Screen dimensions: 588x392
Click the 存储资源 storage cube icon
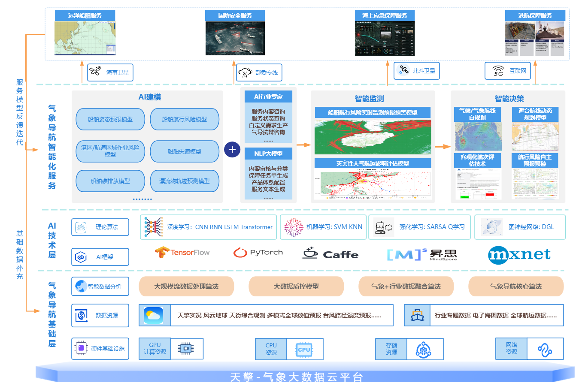coord(424,350)
